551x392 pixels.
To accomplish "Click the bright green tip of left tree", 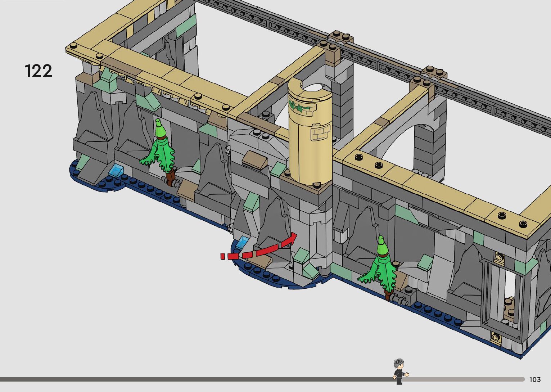I will coord(160,127).
